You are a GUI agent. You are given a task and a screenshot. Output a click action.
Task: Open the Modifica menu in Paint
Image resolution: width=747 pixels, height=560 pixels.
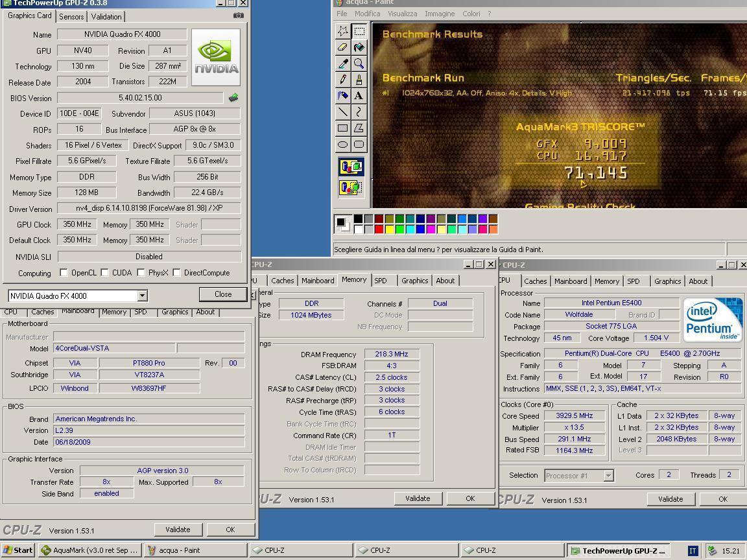pos(367,14)
